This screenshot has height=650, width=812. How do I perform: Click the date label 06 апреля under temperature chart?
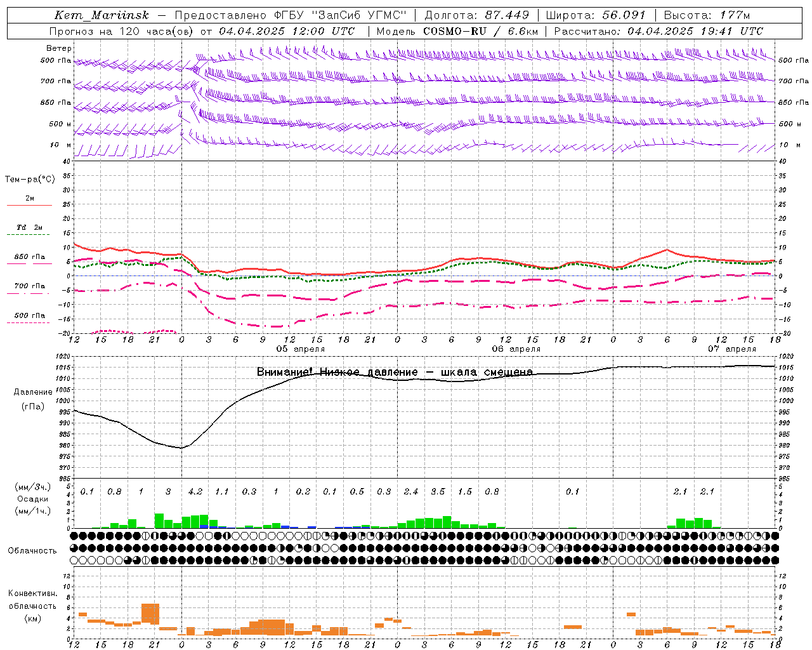coord(516,349)
